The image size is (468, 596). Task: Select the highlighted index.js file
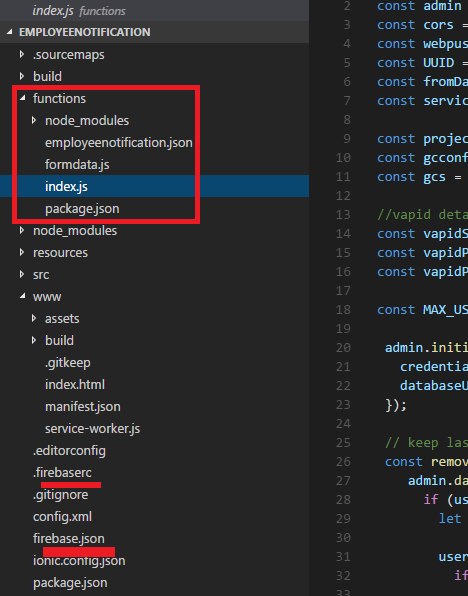tap(154, 186)
